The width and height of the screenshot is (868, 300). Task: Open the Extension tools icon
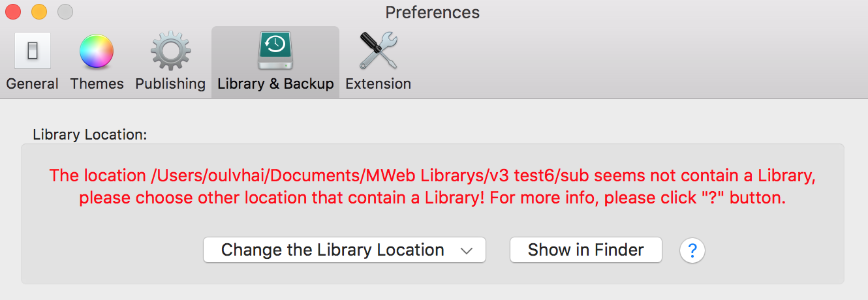(378, 52)
